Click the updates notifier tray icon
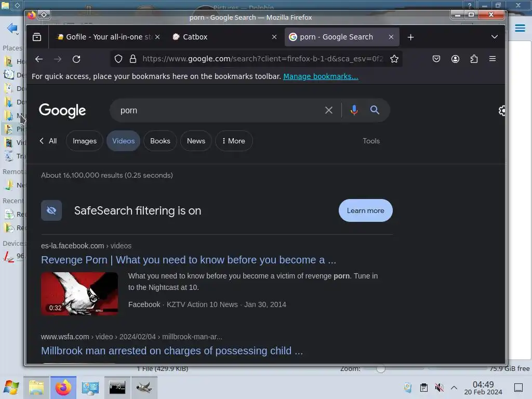 pos(408,388)
